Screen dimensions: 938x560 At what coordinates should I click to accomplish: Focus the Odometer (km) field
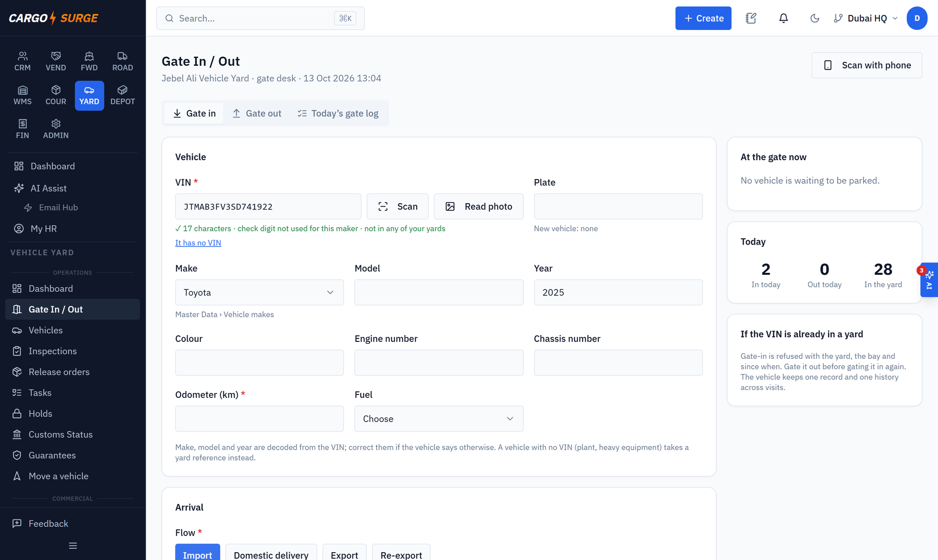click(x=259, y=419)
